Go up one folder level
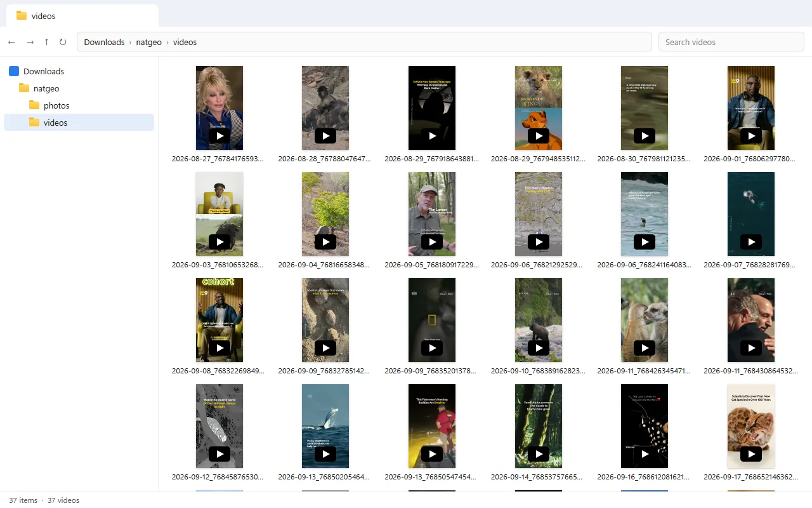812x508 pixels. coord(46,42)
